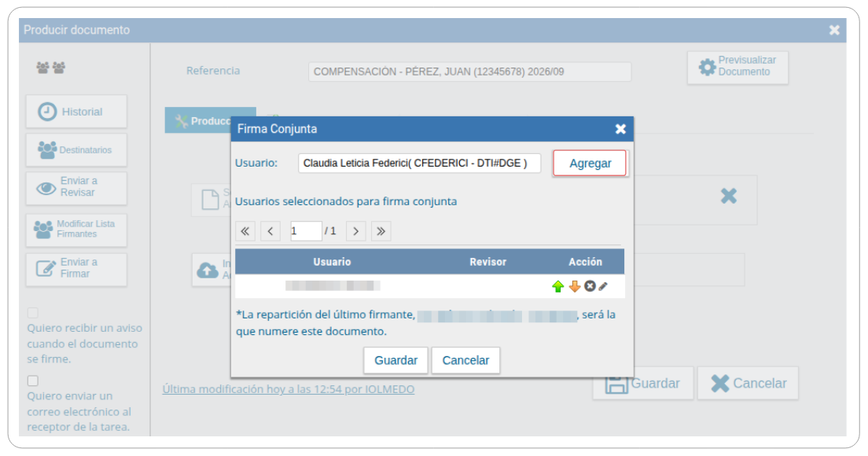Click the large X icon behind the dialog

[729, 196]
